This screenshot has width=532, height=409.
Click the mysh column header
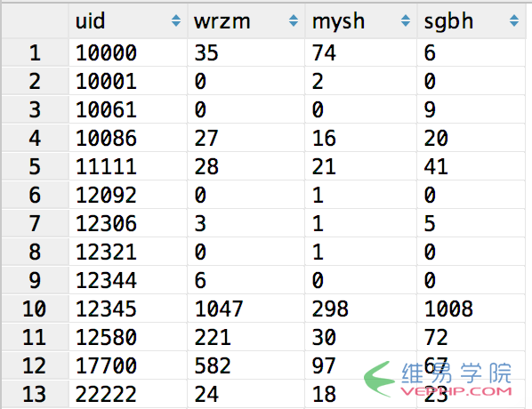[x=361, y=20]
